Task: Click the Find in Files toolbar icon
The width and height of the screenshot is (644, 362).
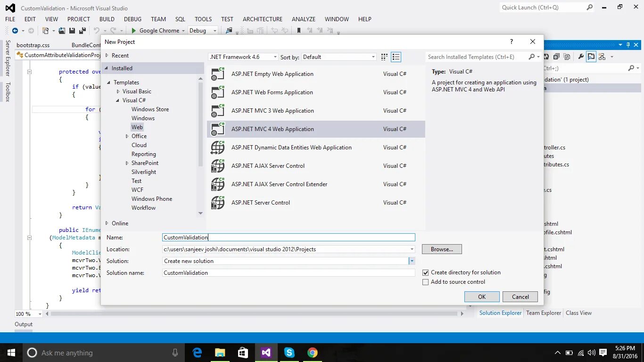Action: 229,31
